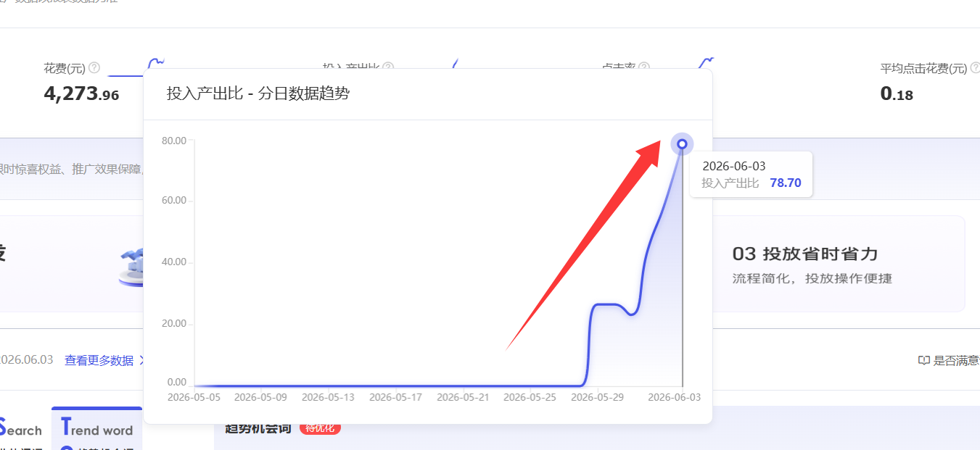
Task: Switch to the Trend word tab
Action: coord(96,428)
